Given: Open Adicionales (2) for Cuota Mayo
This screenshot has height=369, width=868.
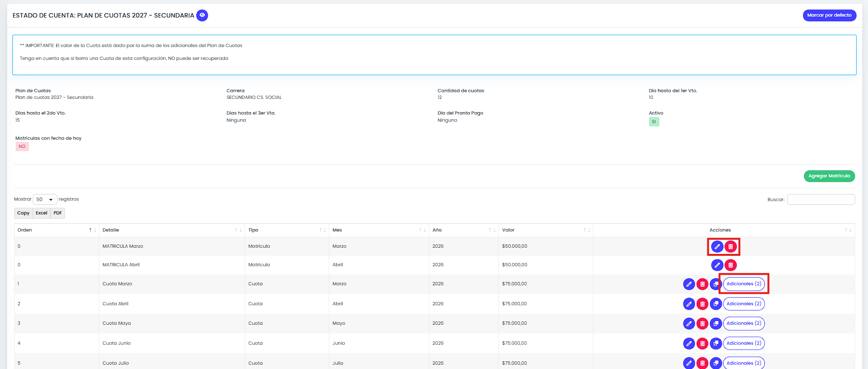Looking at the screenshot, I should (x=744, y=323).
